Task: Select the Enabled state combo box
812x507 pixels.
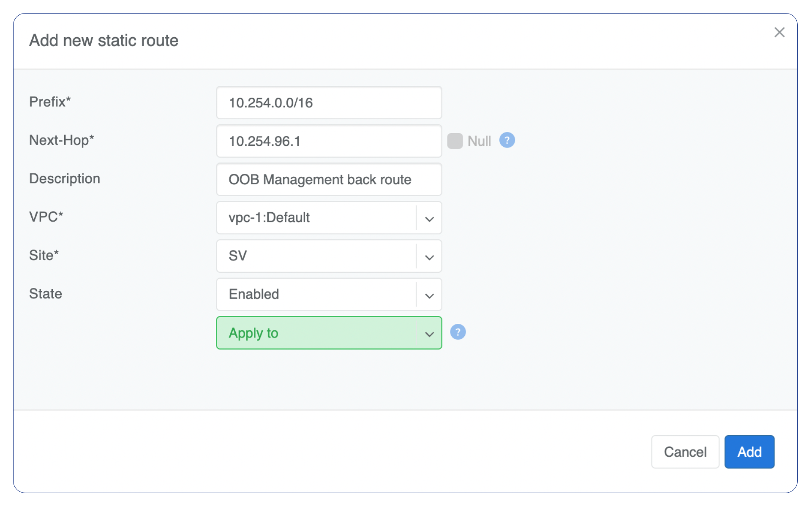Action: (x=315, y=294)
